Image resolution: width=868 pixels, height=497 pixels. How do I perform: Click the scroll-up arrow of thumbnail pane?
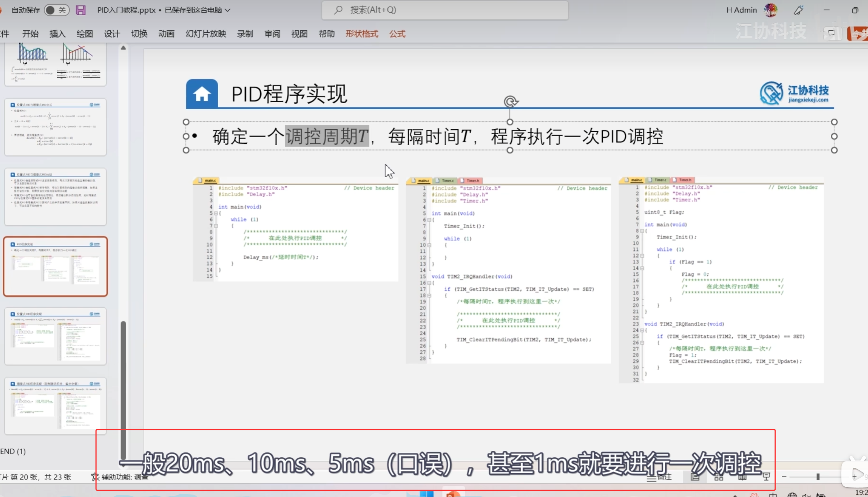point(123,48)
